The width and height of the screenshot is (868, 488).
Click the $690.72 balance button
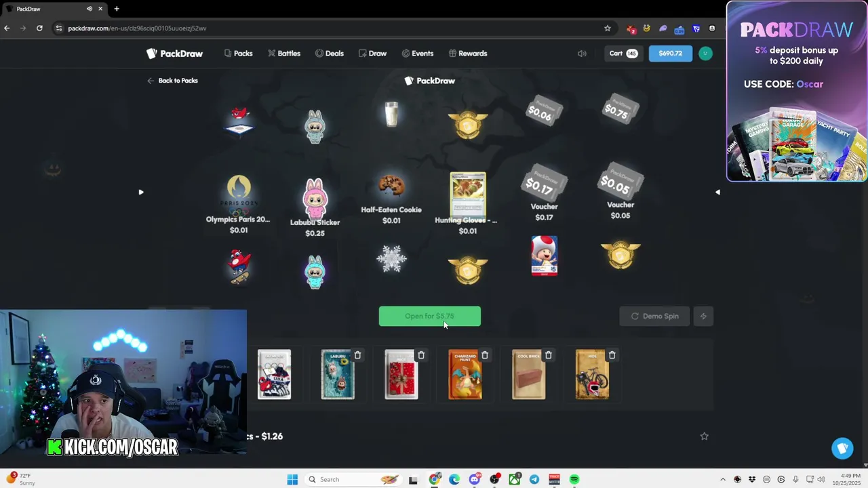click(x=670, y=54)
